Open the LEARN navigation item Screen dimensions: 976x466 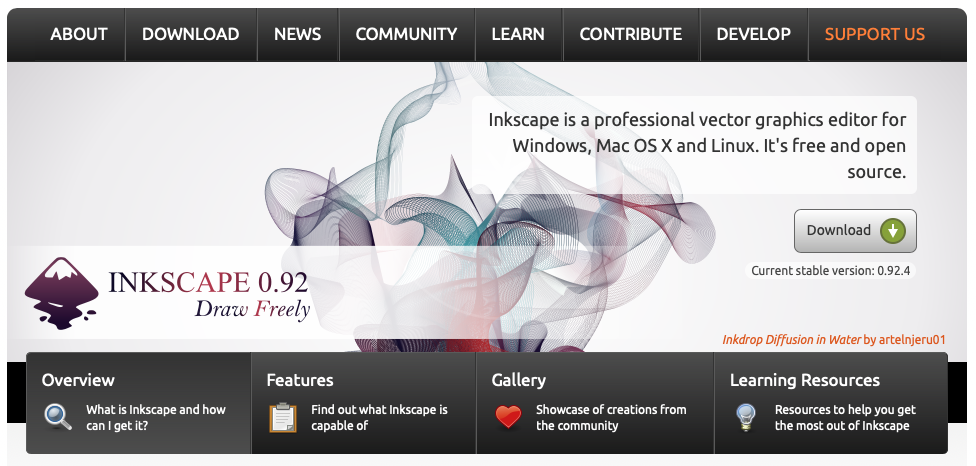pos(518,34)
